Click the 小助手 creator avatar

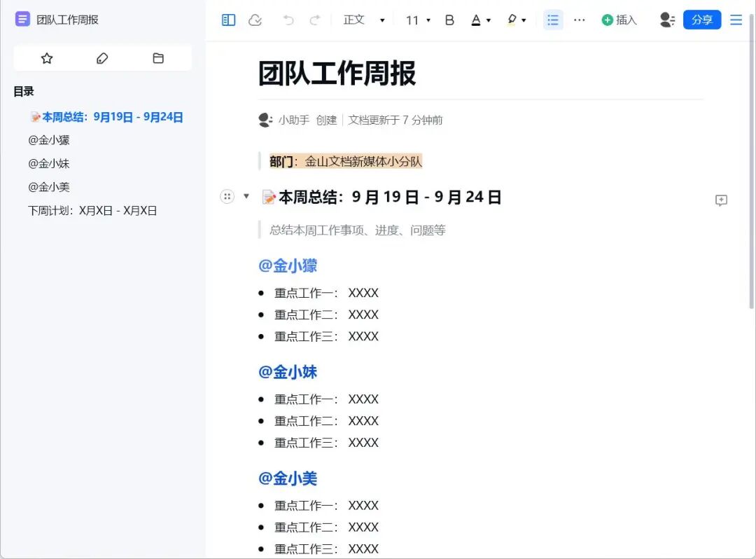[265, 120]
